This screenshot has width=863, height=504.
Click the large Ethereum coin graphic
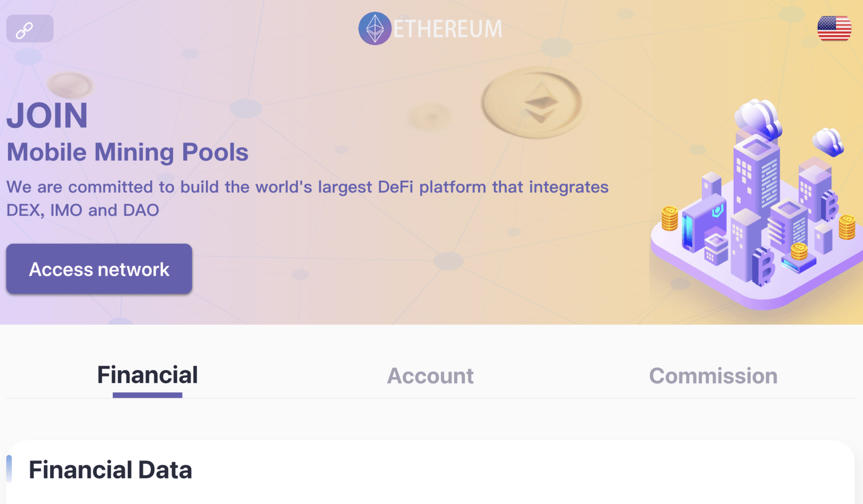coord(531,102)
